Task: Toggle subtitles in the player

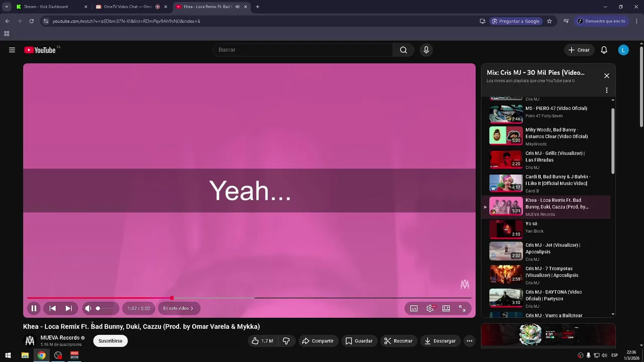Action: point(414,308)
